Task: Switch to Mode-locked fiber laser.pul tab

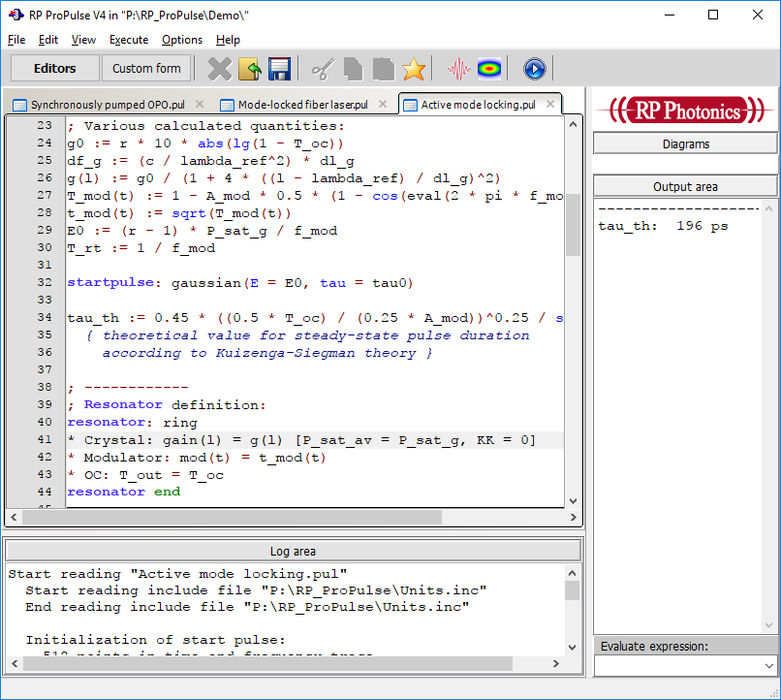Action: tap(303, 105)
